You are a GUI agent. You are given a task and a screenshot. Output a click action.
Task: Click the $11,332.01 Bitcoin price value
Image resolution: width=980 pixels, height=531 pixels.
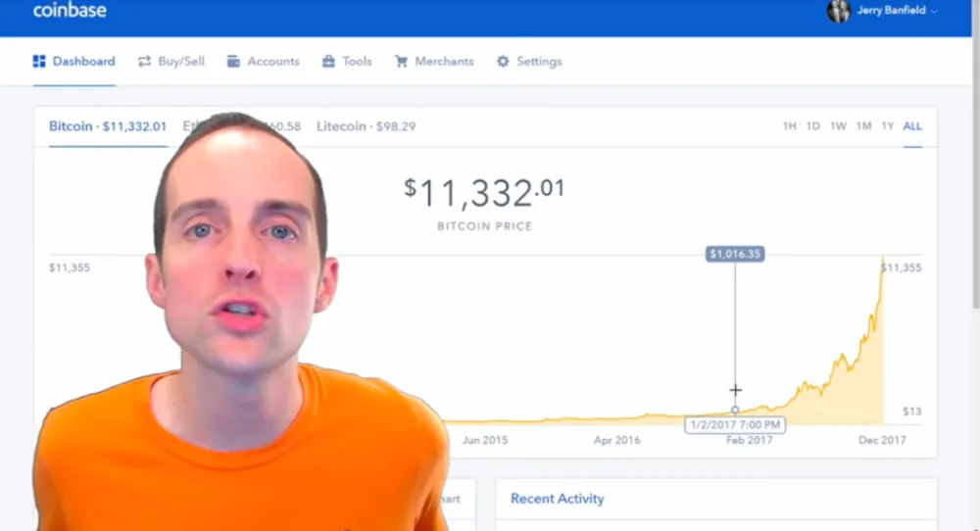484,192
